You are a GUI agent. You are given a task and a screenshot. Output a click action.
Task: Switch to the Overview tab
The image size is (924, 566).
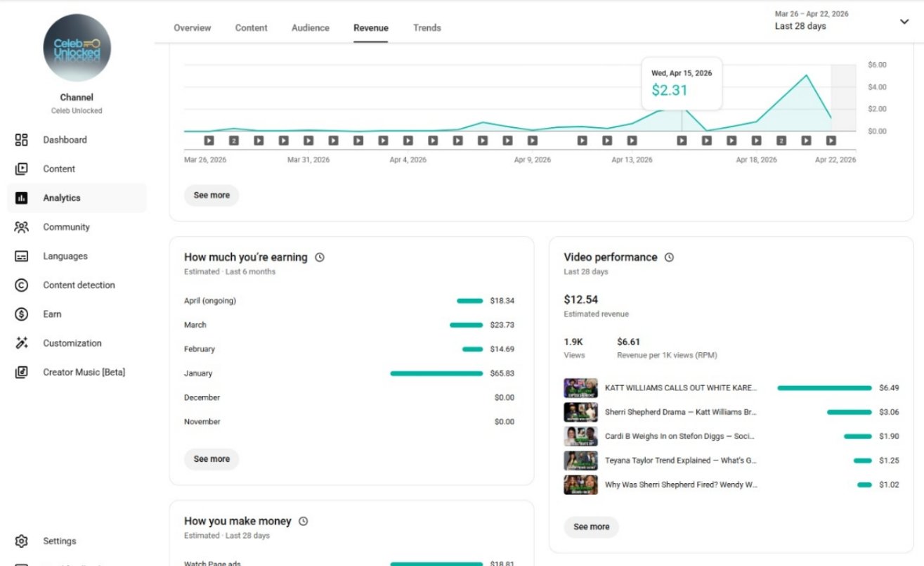193,28
